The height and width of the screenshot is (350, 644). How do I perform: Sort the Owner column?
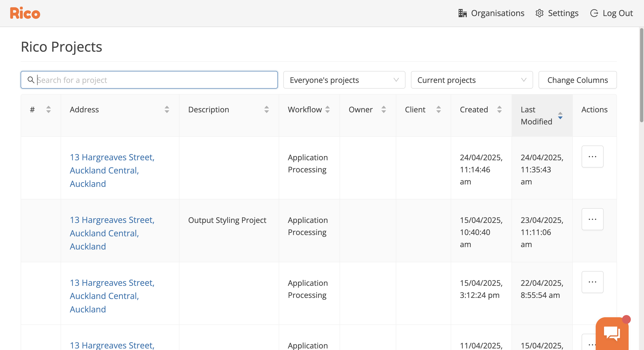(x=384, y=109)
